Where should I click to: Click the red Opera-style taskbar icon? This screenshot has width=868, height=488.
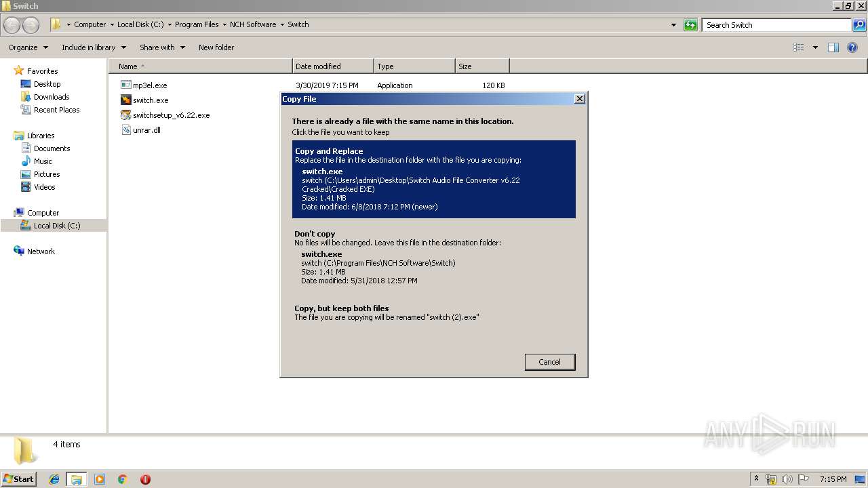[145, 479]
